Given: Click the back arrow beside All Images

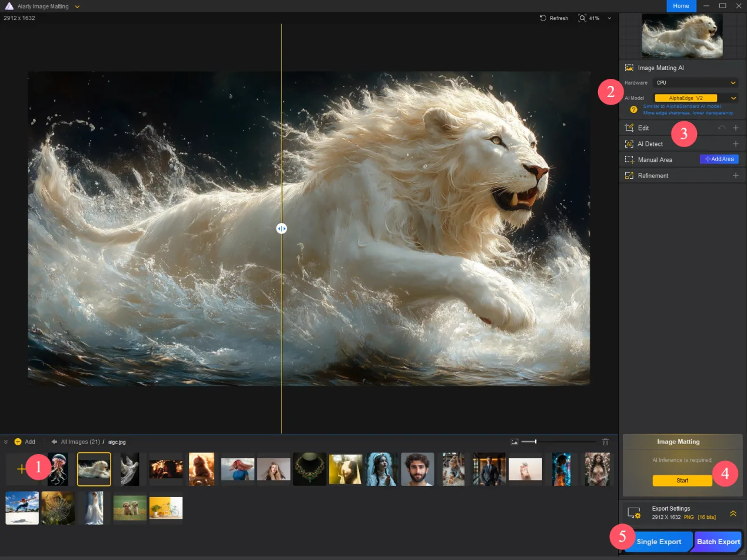Looking at the screenshot, I should 54,442.
